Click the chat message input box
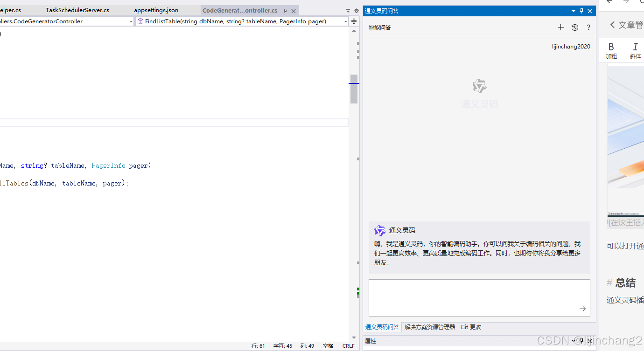Viewport: 644px width, 351px height. point(479,298)
